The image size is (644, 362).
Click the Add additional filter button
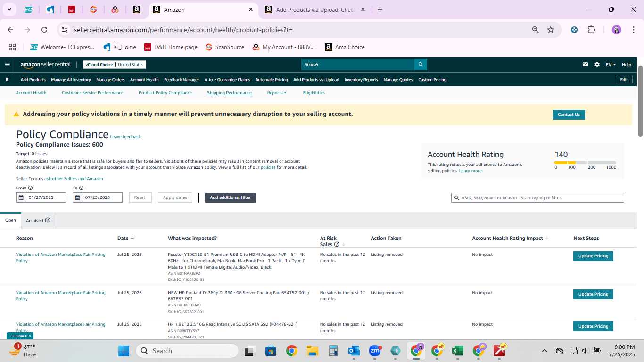click(231, 197)
